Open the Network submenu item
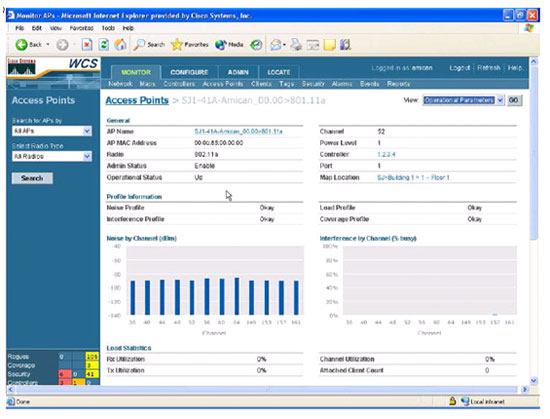 click(x=120, y=84)
